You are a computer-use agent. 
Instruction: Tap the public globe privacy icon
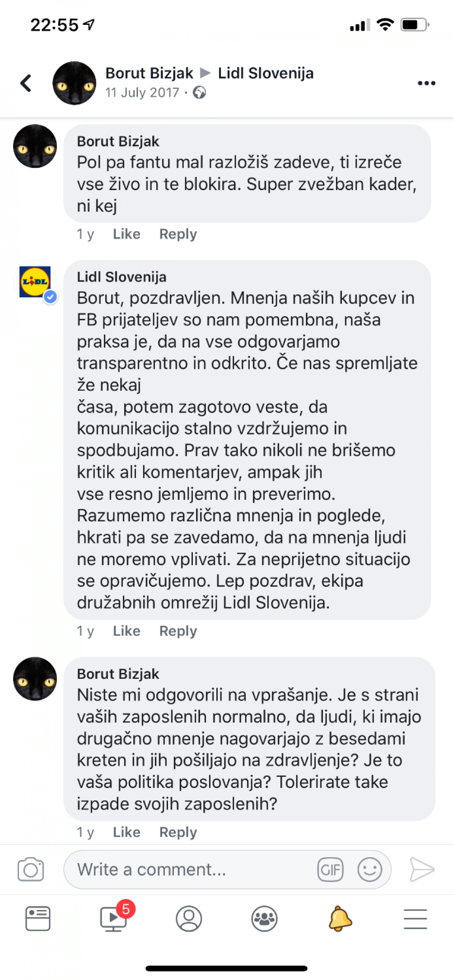(x=199, y=93)
